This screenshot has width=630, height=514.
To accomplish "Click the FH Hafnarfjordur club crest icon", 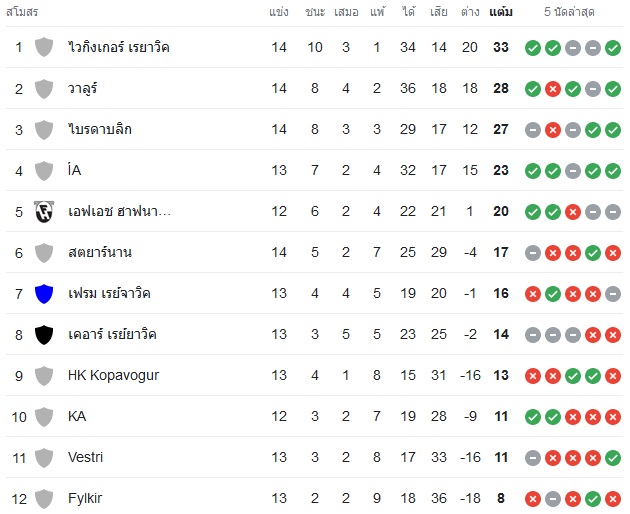I will 44,212.
